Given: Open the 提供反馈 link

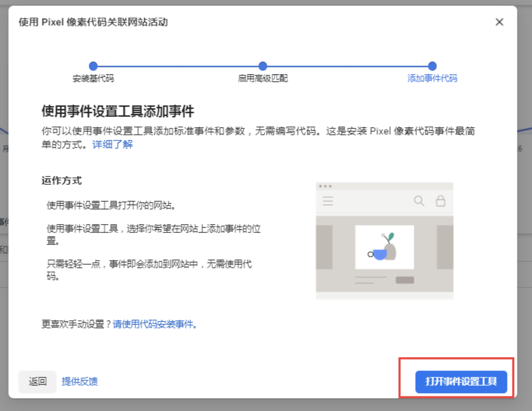Looking at the screenshot, I should click(80, 382).
